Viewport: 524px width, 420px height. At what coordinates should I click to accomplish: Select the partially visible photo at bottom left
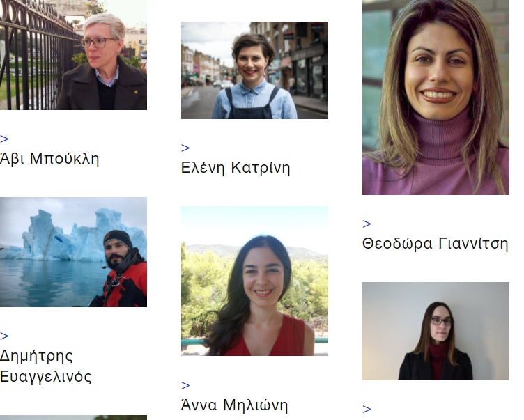(x=73, y=418)
